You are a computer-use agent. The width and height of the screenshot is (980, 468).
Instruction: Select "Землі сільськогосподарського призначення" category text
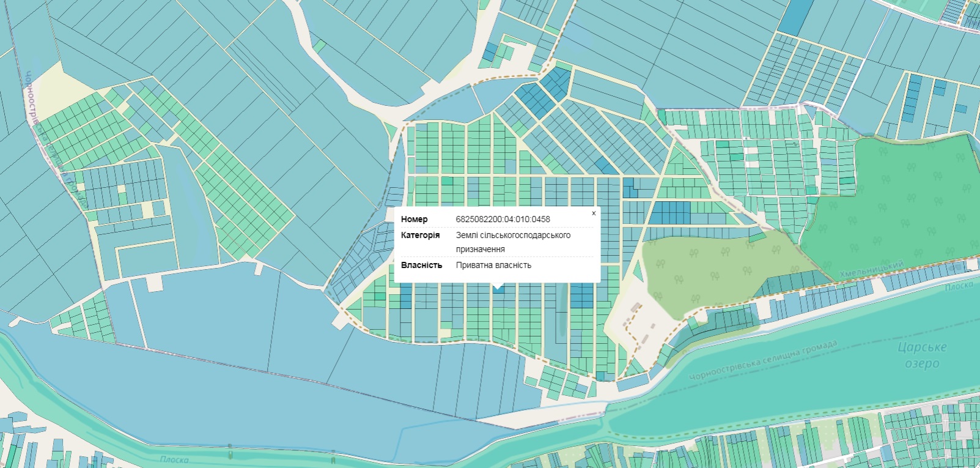pyautogui.click(x=512, y=242)
